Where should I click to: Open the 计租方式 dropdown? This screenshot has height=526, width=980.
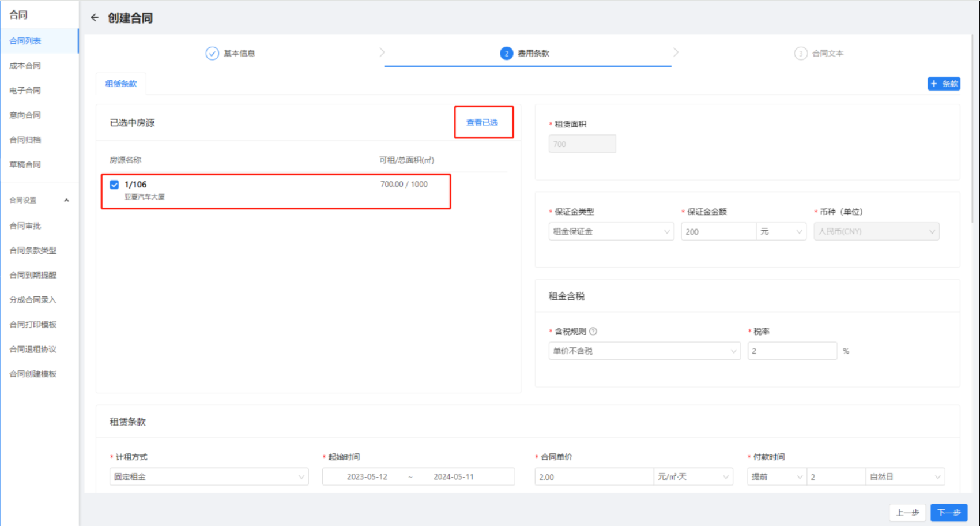click(x=209, y=477)
